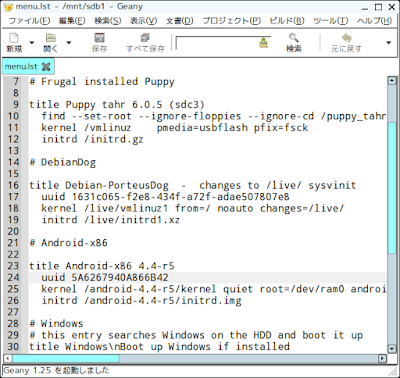Click the horizontal scrollbar right arrow
The width and height of the screenshot is (400, 378).
(382, 359)
